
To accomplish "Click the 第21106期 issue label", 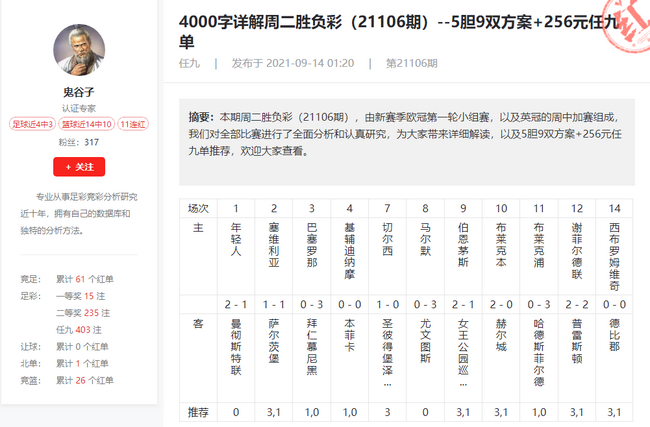I will tap(412, 63).
